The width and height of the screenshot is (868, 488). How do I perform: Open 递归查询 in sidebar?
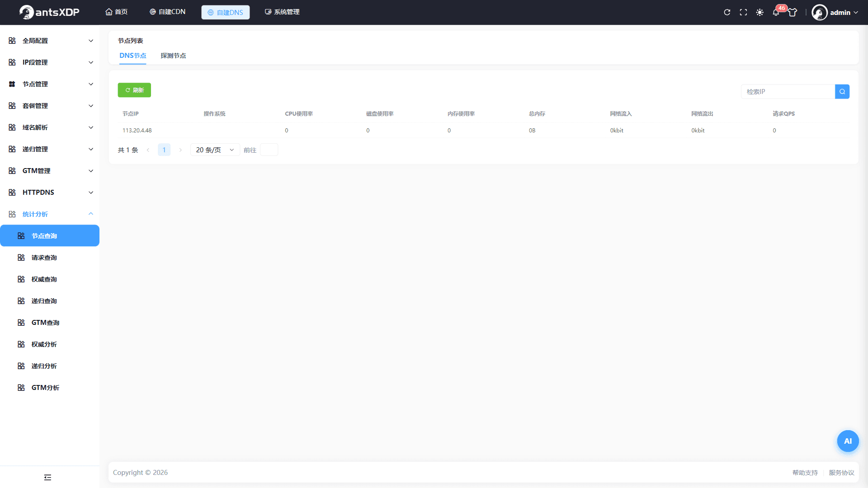coord(50,301)
